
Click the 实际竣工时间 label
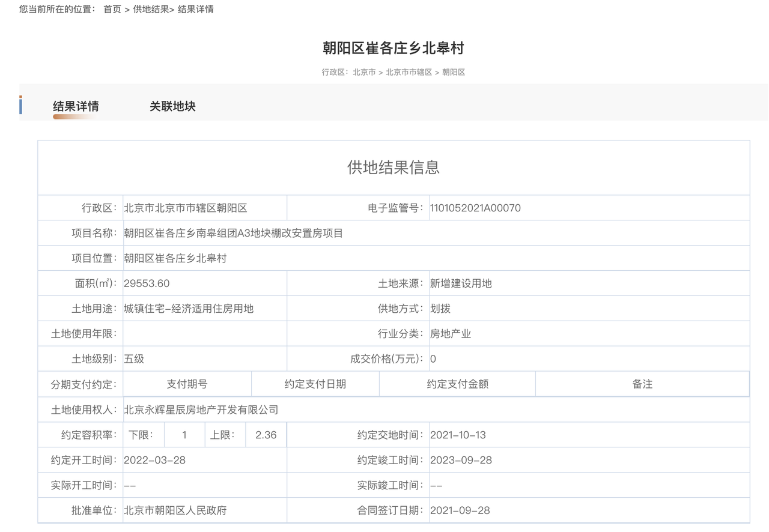pyautogui.click(x=391, y=486)
